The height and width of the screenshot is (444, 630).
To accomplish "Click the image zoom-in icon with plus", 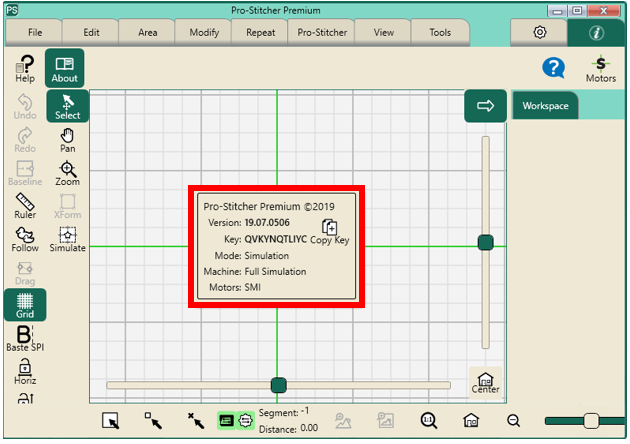I will pyautogui.click(x=343, y=421).
